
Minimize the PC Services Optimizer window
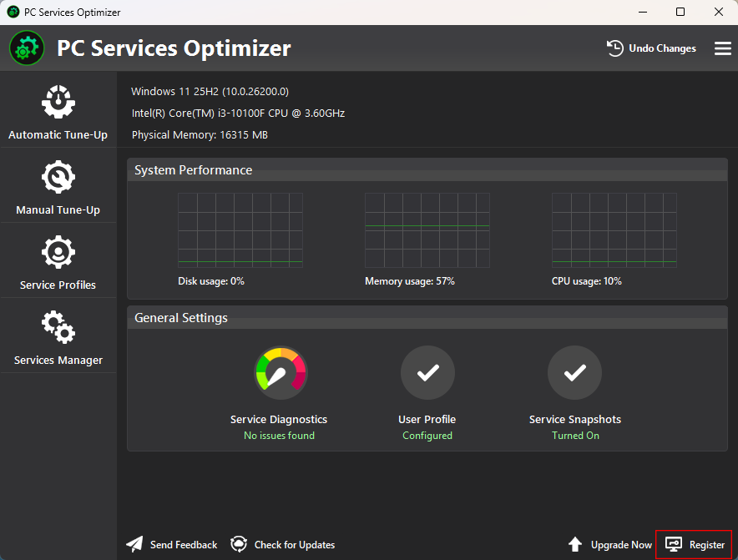[643, 12]
